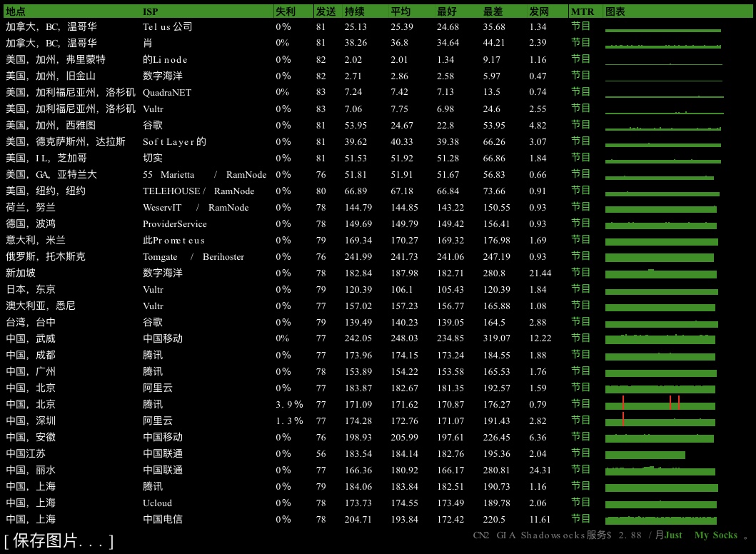Image resolution: width=756 pixels, height=554 pixels.
Task: Open MTR 节目 link for Linode 弗里蒙特 row
Action: (x=580, y=59)
